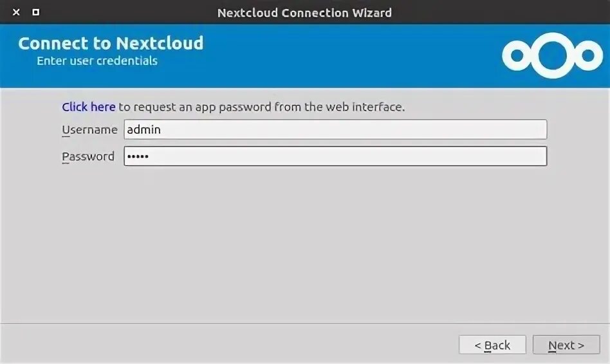Click the "request an app password" instruction text

(261, 107)
